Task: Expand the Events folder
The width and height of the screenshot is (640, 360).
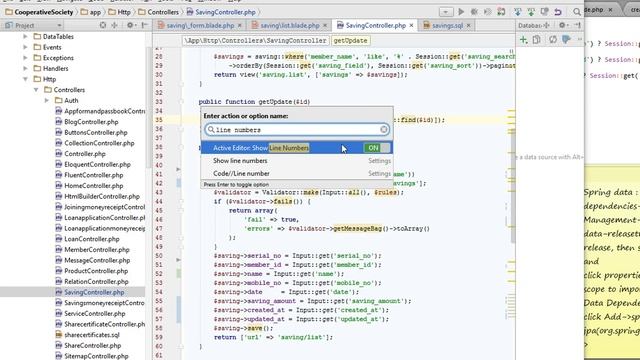Action: click(x=25, y=47)
